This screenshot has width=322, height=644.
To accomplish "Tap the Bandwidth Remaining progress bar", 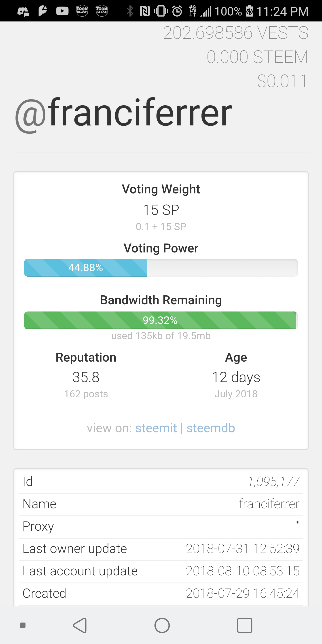I will 161,320.
